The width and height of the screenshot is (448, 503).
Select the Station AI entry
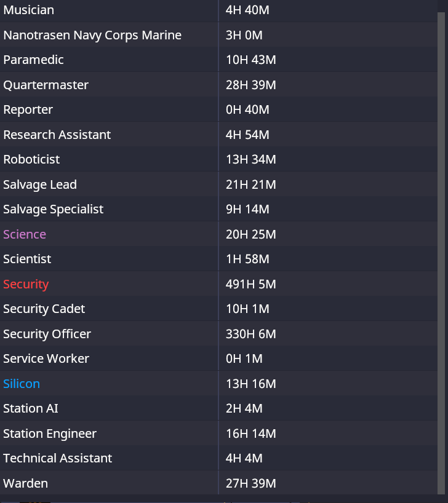coord(31,409)
